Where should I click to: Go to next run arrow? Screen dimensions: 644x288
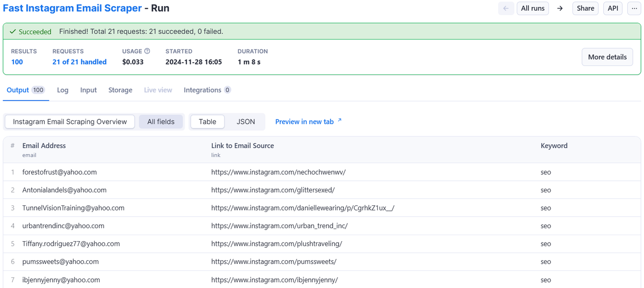tap(560, 9)
